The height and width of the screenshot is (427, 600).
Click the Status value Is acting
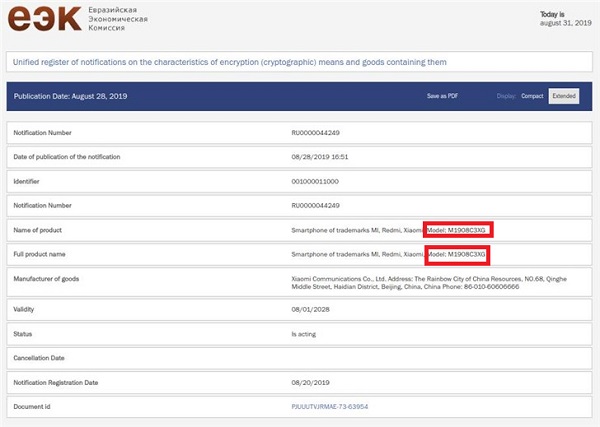[x=303, y=334]
